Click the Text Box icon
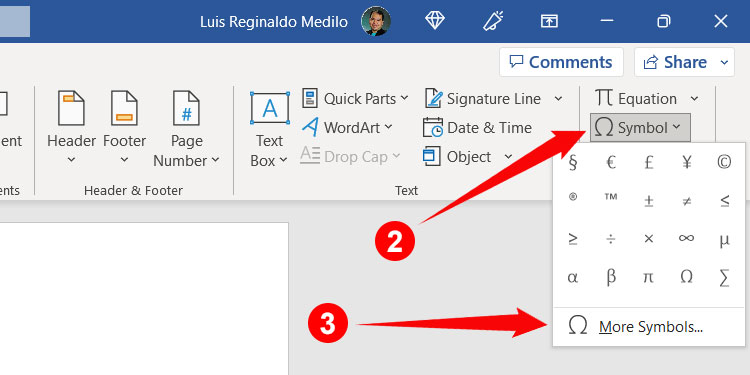Screen dimensions: 750x375 [x=270, y=108]
